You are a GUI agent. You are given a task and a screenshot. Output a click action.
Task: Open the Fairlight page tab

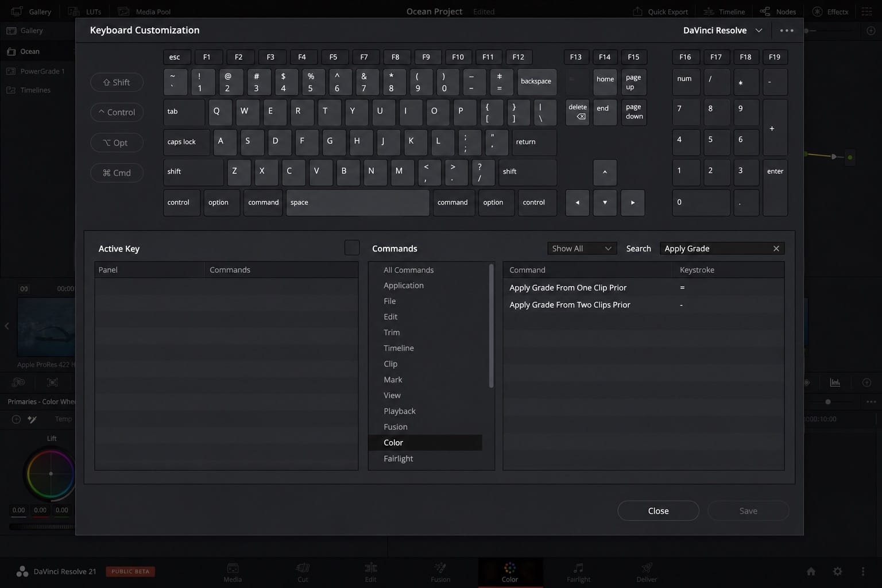(x=578, y=572)
